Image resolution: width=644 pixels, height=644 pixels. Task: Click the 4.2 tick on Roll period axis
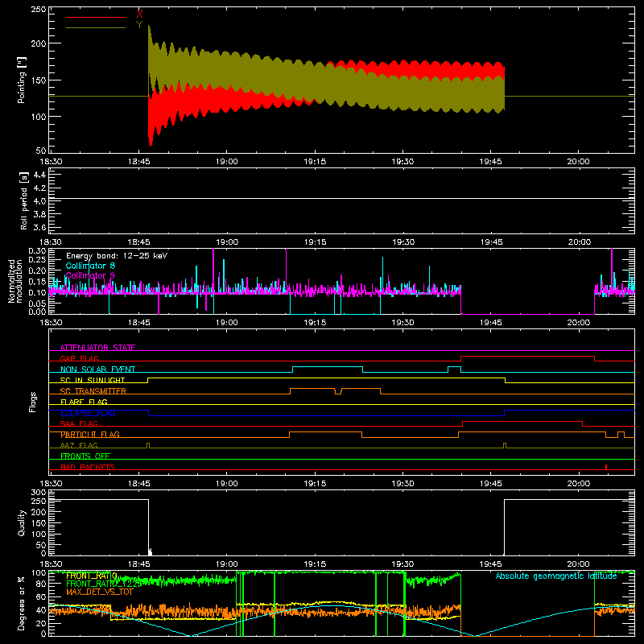click(x=39, y=188)
